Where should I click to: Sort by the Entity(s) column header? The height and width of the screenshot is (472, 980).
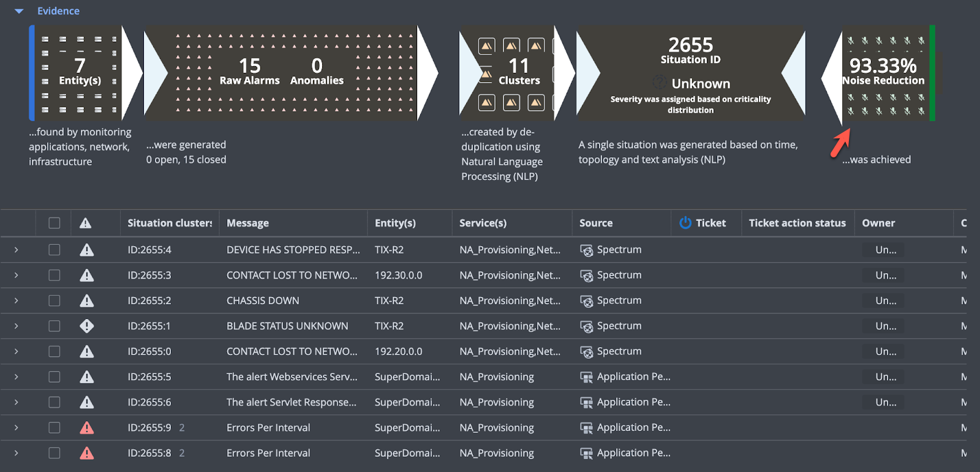[x=395, y=223]
